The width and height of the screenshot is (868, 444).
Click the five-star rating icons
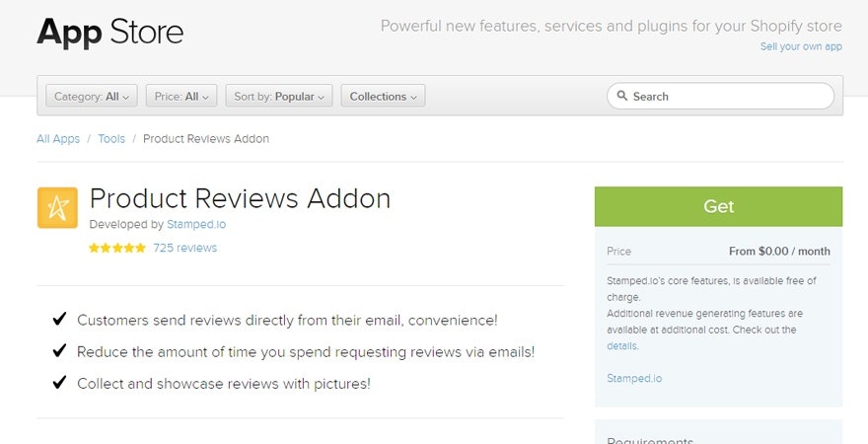coord(116,249)
